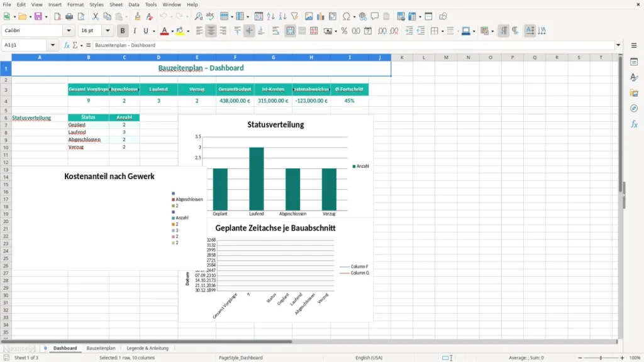The height and width of the screenshot is (362, 644).
Task: Open Background Color dropdown arrow
Action: coord(188,31)
